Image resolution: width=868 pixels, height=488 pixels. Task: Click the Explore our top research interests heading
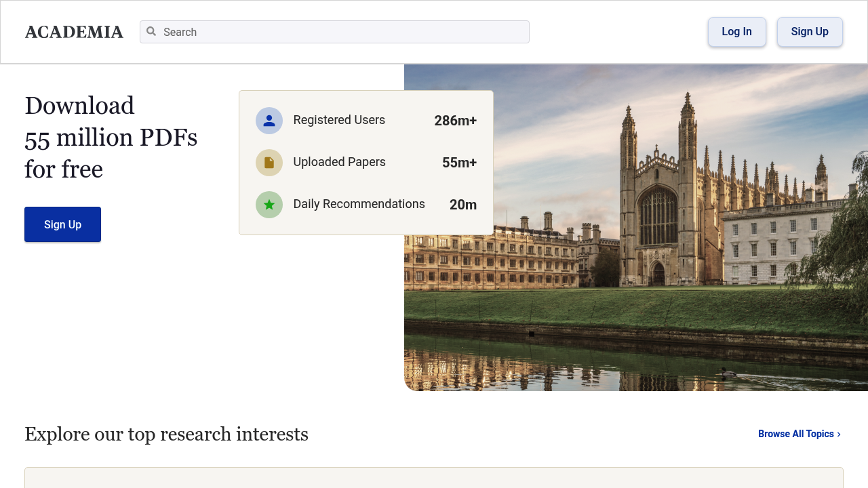(x=166, y=434)
